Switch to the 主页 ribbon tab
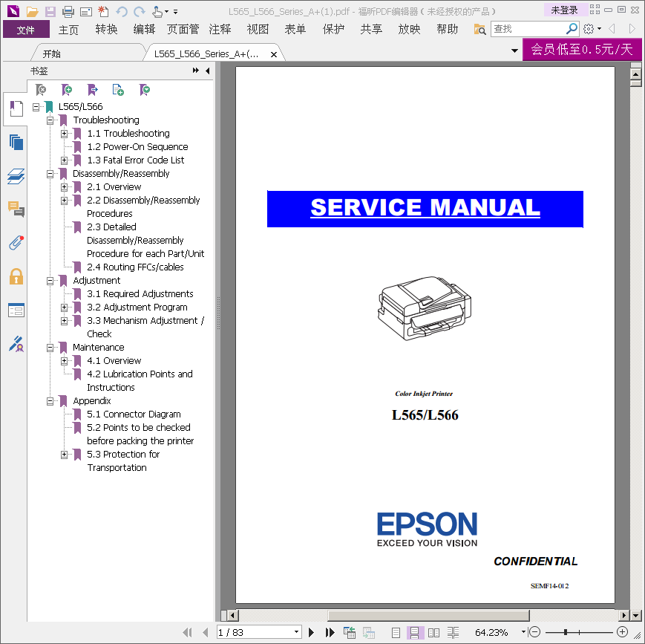Image resolution: width=645 pixels, height=644 pixels. [68, 30]
